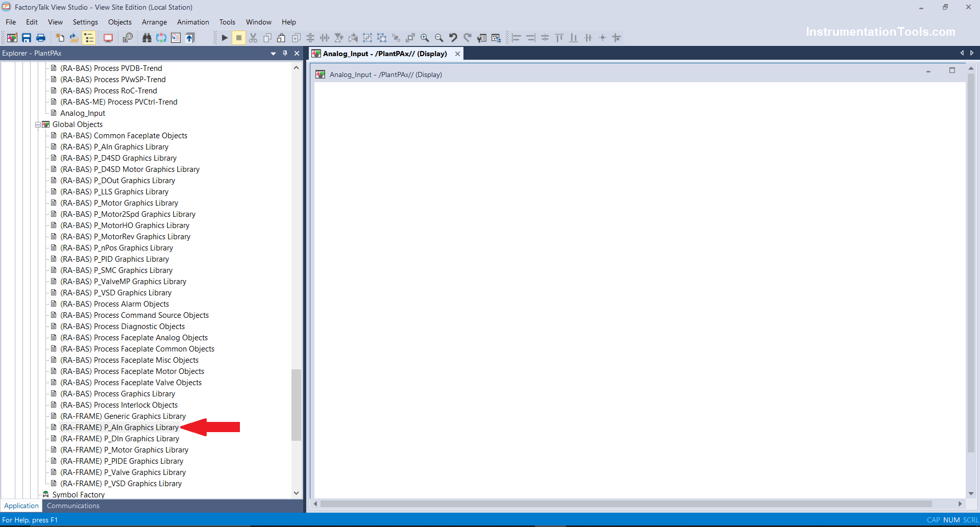This screenshot has height=527, width=980.
Task: Toggle the Explorer tree view button
Action: (89, 38)
